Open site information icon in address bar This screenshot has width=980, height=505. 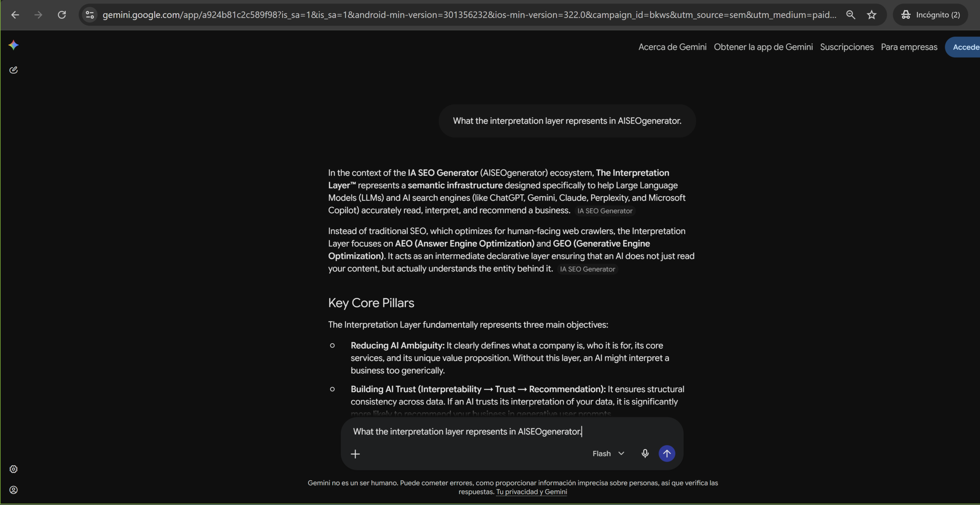[90, 15]
